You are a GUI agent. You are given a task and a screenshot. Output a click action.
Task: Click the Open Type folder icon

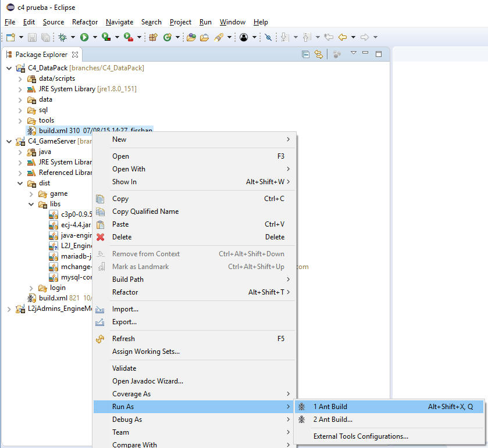[x=191, y=37]
